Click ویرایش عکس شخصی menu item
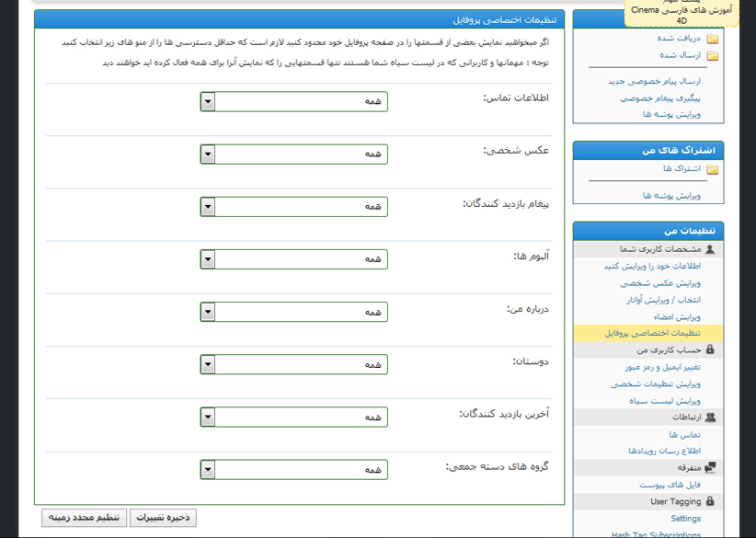Screen dimensions: 756x538 (x=660, y=283)
